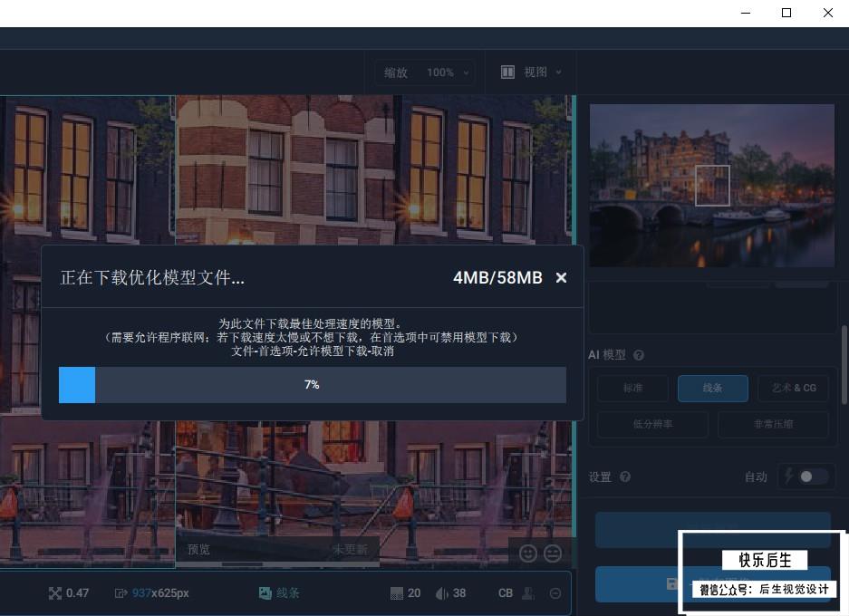Open help icon next to AI 模型
The width and height of the screenshot is (849, 616).
639,355
